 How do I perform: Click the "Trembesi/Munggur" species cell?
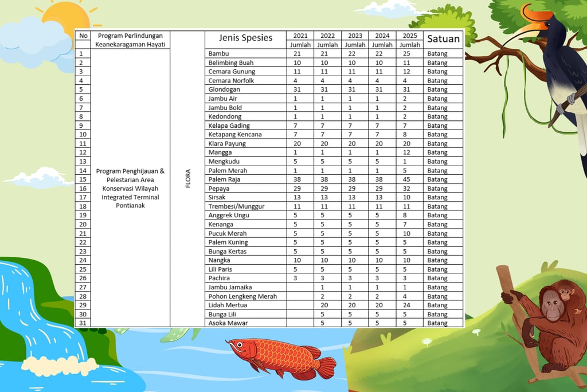(245, 206)
